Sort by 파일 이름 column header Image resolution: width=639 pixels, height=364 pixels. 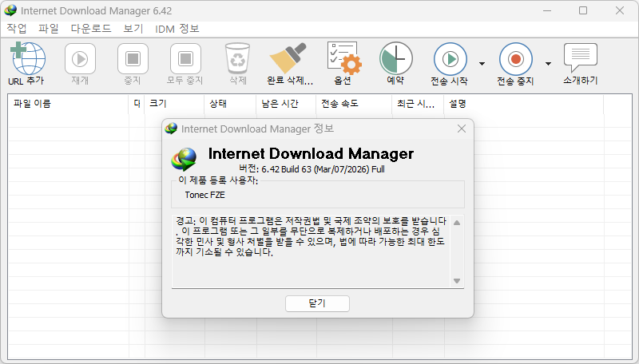(68, 104)
